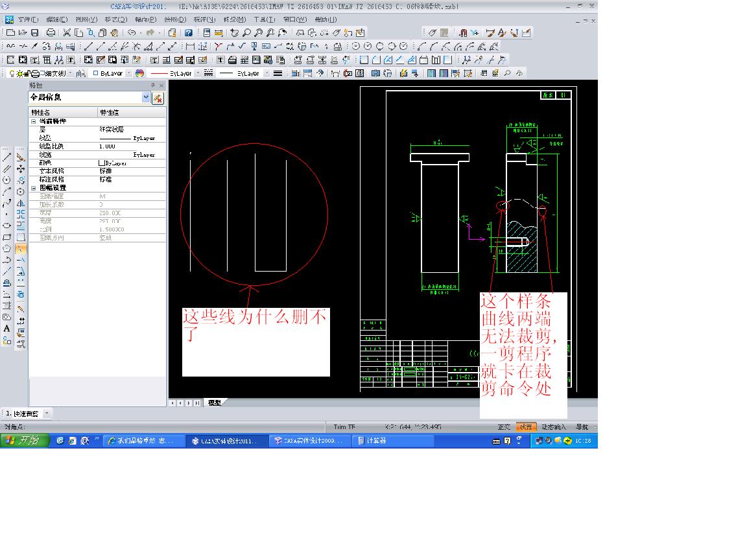Image resolution: width=747 pixels, height=560 pixels.
Task: Switch to the CAXA 2009 taskbar window
Action: pos(310,441)
